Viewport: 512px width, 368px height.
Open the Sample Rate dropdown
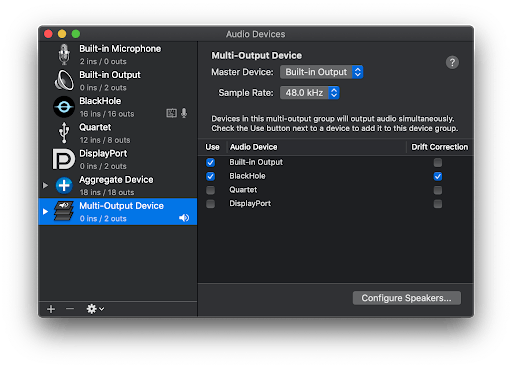(310, 93)
